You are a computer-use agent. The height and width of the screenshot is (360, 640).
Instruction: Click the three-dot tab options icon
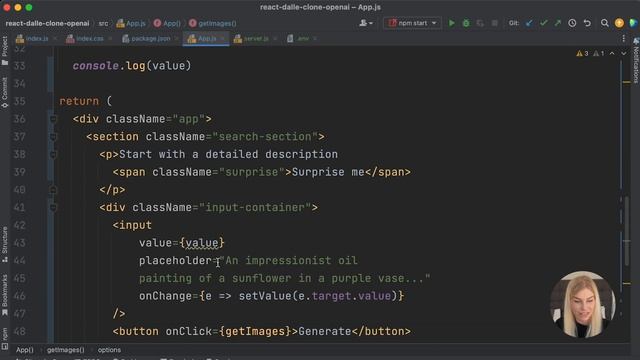624,38
